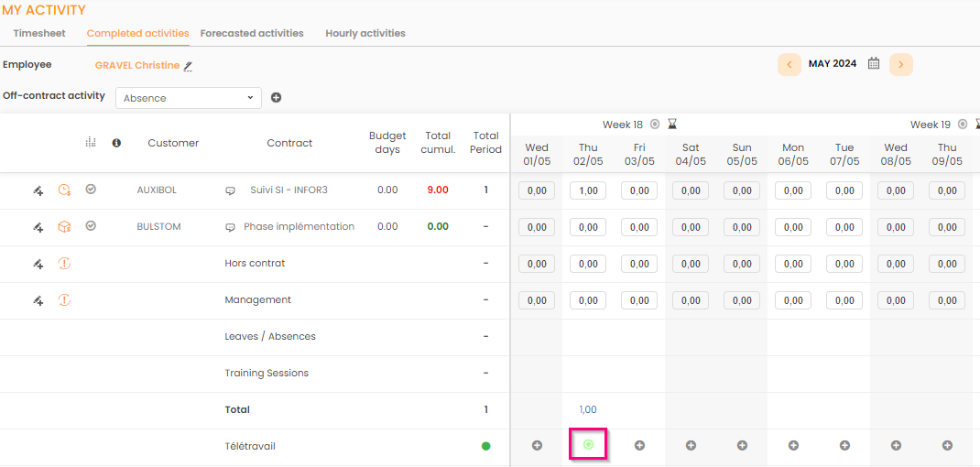Open the Forecasted activities tab
This screenshot has width=980, height=467.
(x=252, y=33)
